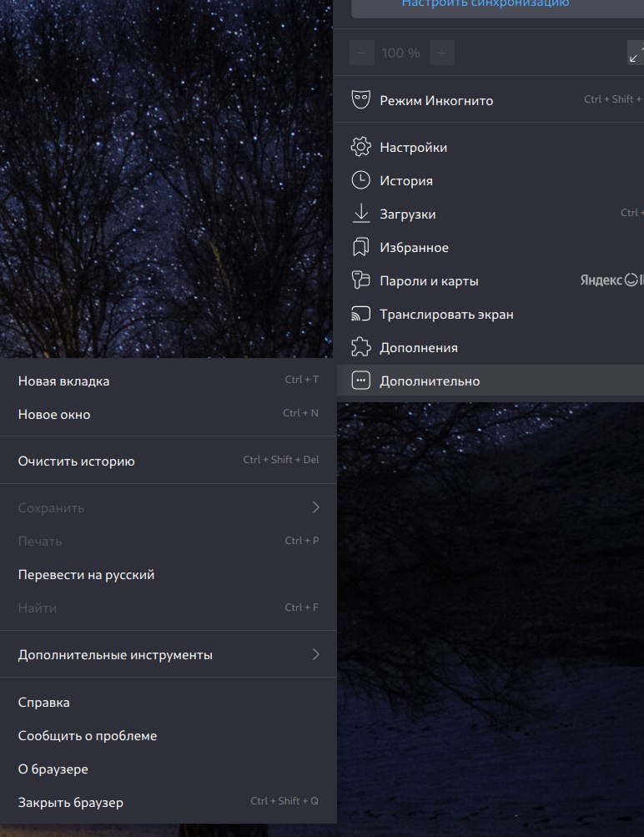Viewport: 644px width, 837px height.
Task: Select Очистить историю
Action: [x=168, y=461]
